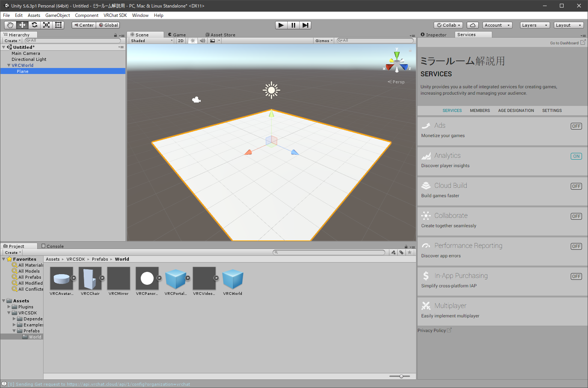Select the Move tool
588x388 pixels.
click(x=22, y=25)
